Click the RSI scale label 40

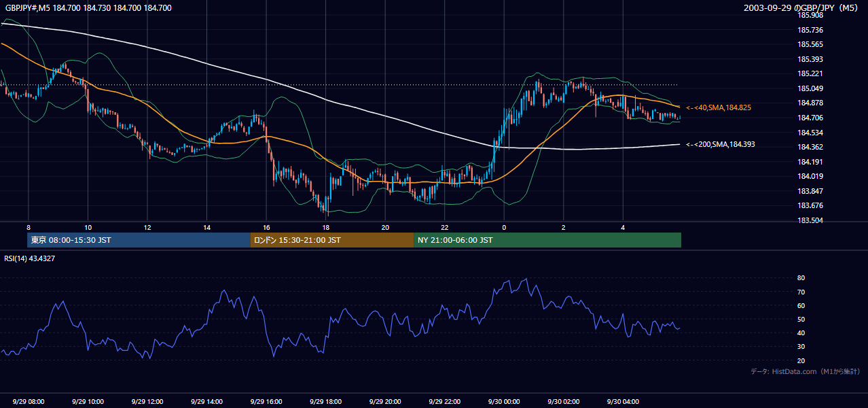click(x=801, y=333)
